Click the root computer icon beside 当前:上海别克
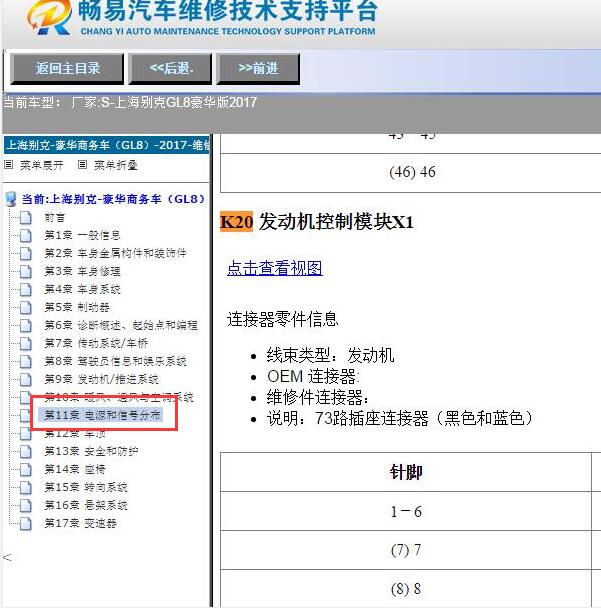This screenshot has height=608, width=601. click(x=10, y=199)
